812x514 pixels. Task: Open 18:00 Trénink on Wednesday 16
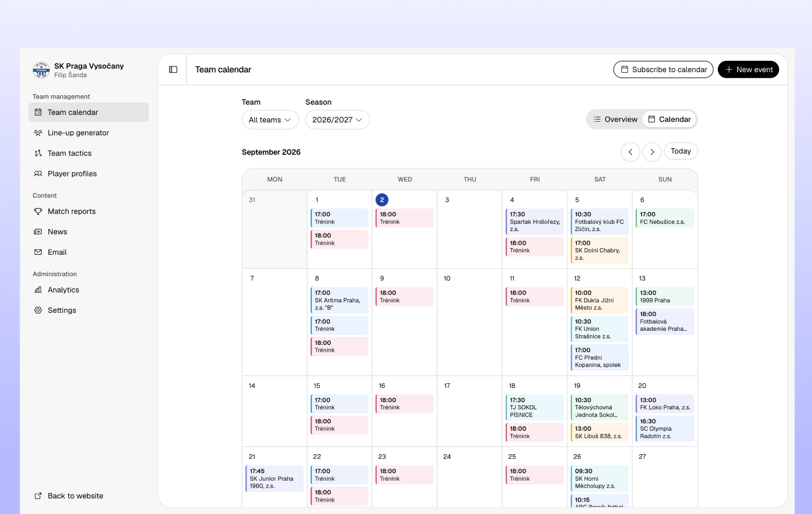[404, 404]
